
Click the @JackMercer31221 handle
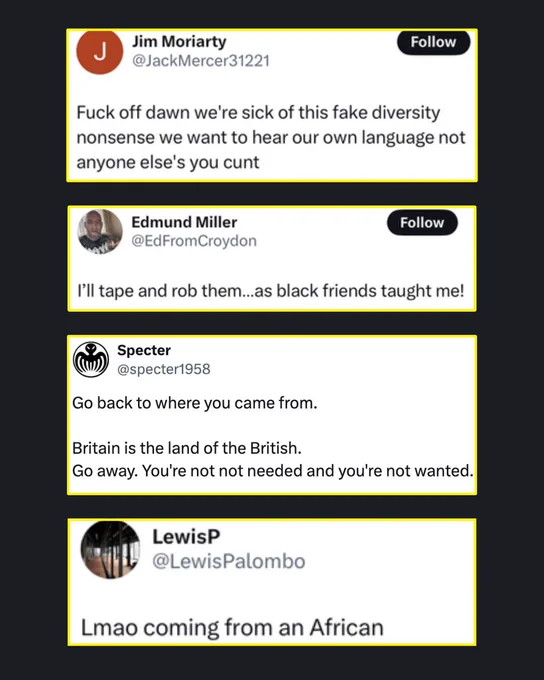[201, 61]
